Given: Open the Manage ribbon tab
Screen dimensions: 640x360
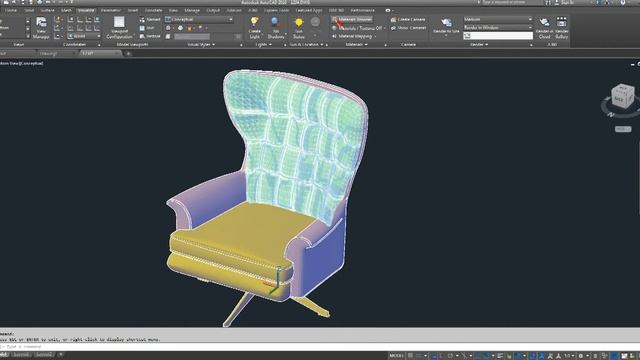Looking at the screenshot, I should point(192,10).
